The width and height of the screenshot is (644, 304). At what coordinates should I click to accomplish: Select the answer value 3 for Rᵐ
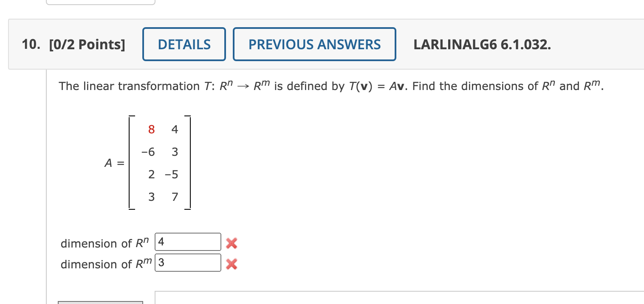(x=161, y=262)
